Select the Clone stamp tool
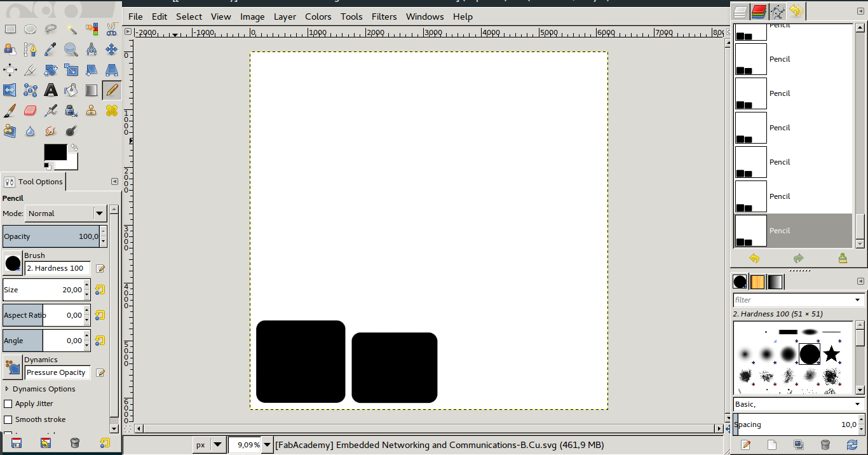The width and height of the screenshot is (868, 455). click(92, 111)
